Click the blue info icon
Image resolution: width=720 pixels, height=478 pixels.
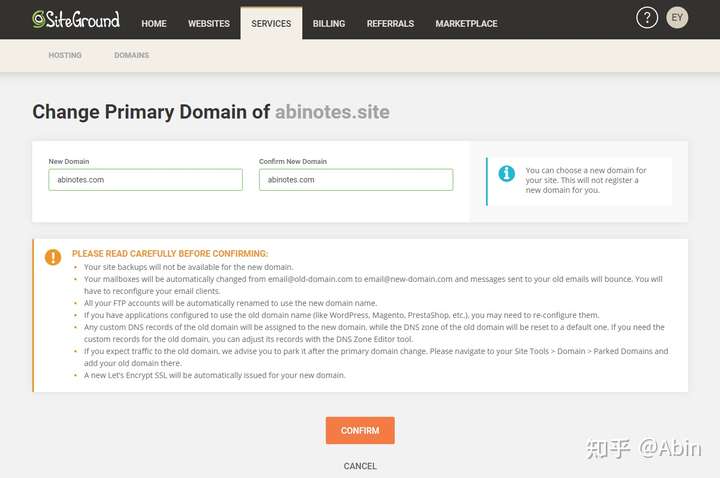pyautogui.click(x=506, y=174)
